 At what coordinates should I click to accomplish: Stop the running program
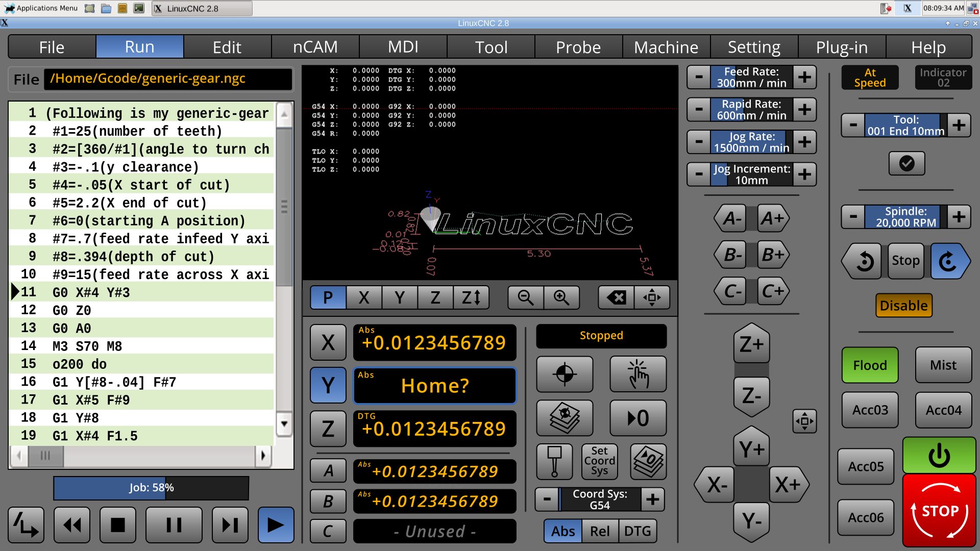pyautogui.click(x=118, y=525)
